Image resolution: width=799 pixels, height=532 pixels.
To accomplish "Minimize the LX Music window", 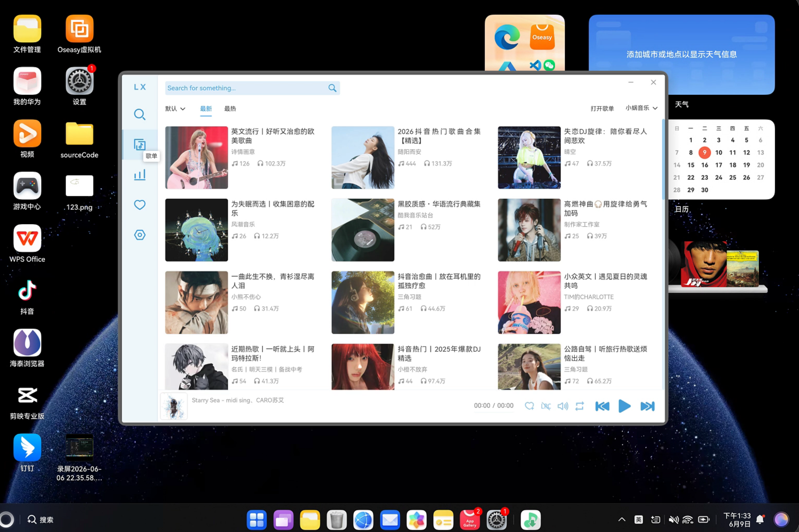I will click(x=631, y=82).
